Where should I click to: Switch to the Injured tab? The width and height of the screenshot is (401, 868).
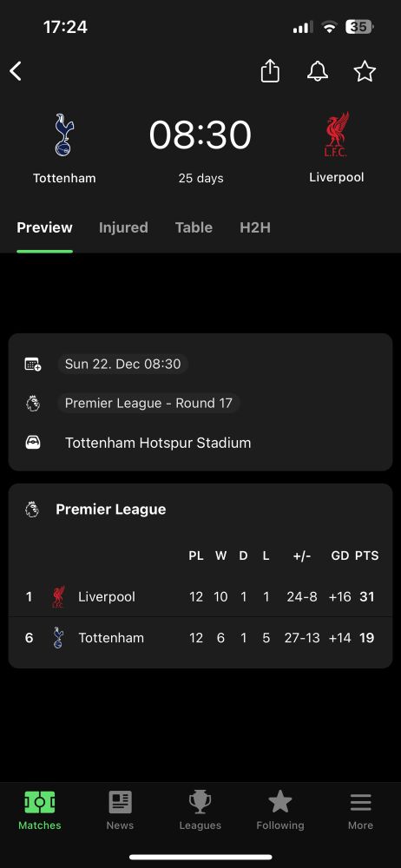(x=123, y=227)
